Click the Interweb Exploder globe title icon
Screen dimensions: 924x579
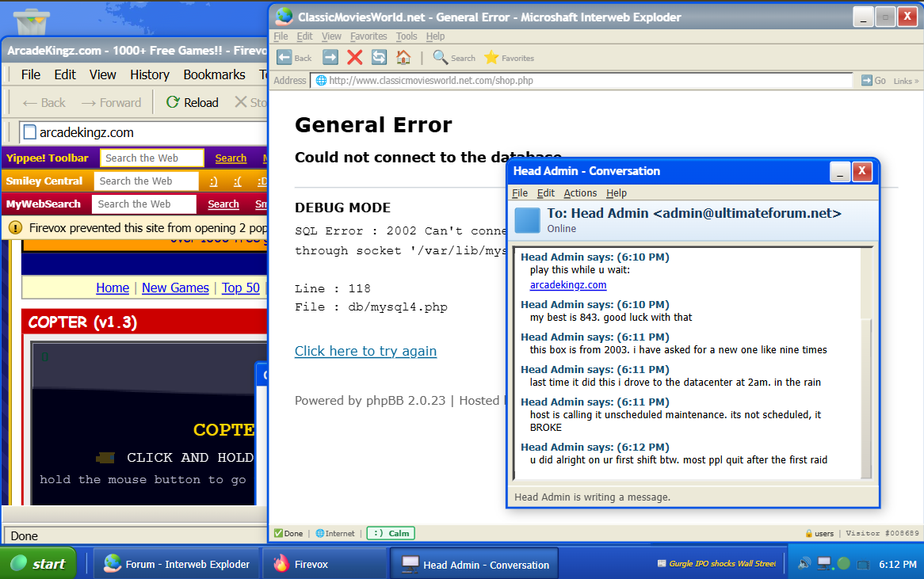coord(284,17)
